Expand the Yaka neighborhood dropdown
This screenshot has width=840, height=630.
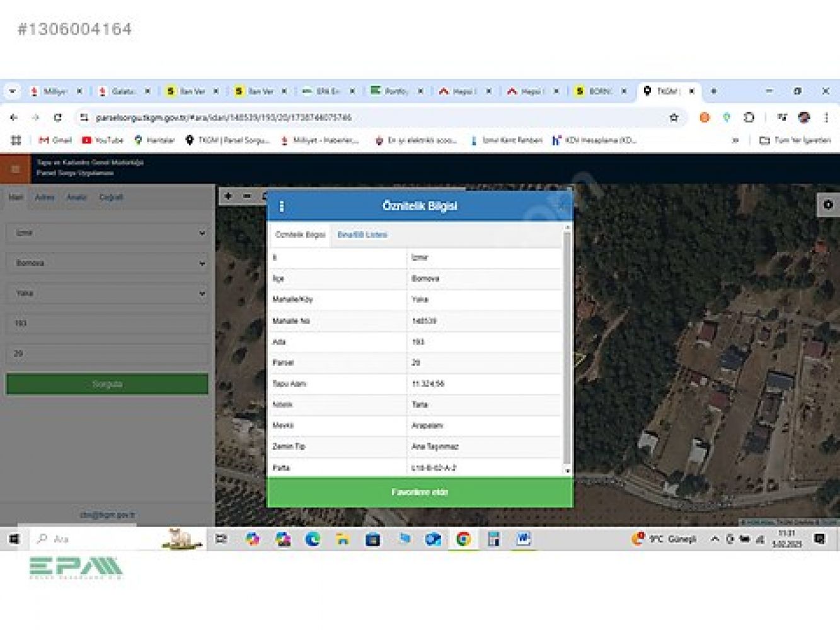pyautogui.click(x=107, y=294)
